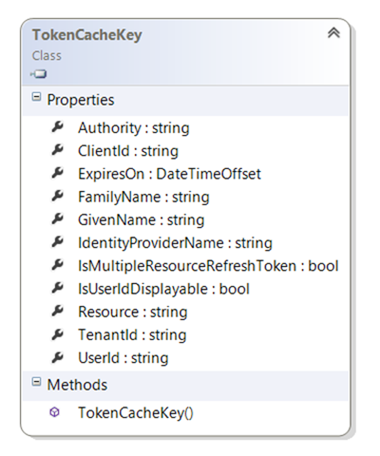Click the wrench icon beside IsMultipleResourceRefreshToken

[x=57, y=265]
